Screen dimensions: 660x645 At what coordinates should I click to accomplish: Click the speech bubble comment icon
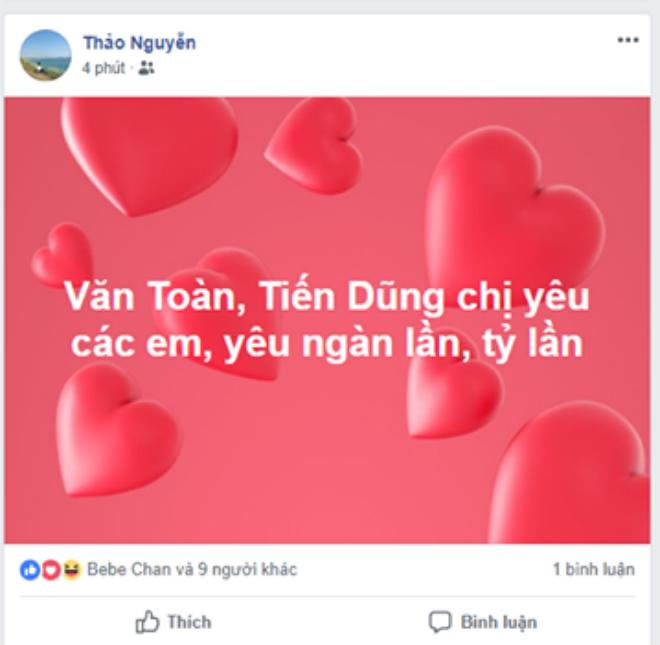click(440, 622)
